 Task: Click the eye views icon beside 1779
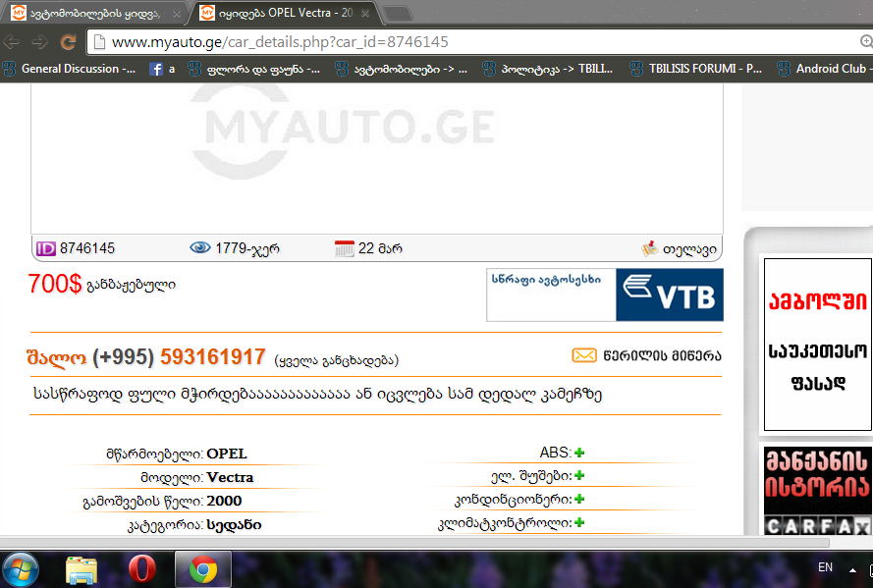point(200,247)
